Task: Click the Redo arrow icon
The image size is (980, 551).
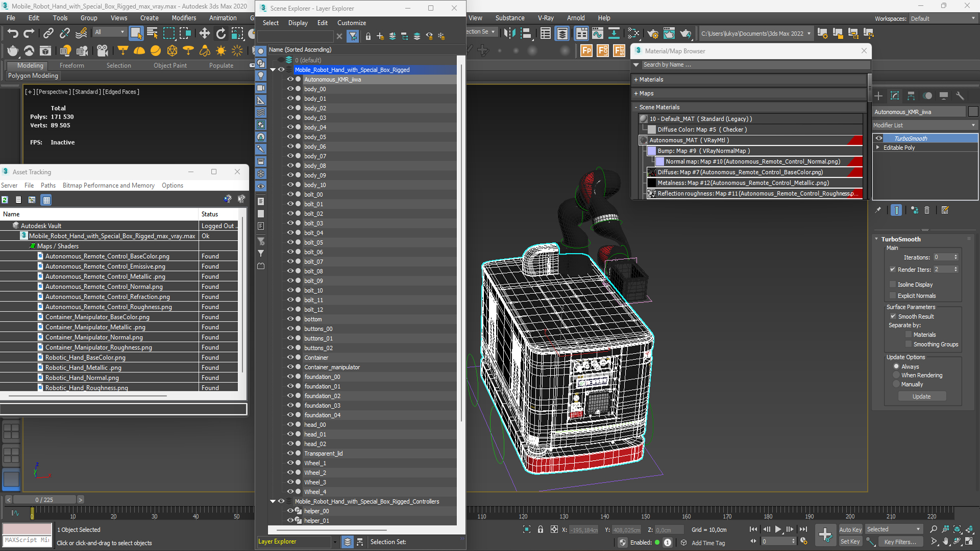Action: tap(29, 34)
